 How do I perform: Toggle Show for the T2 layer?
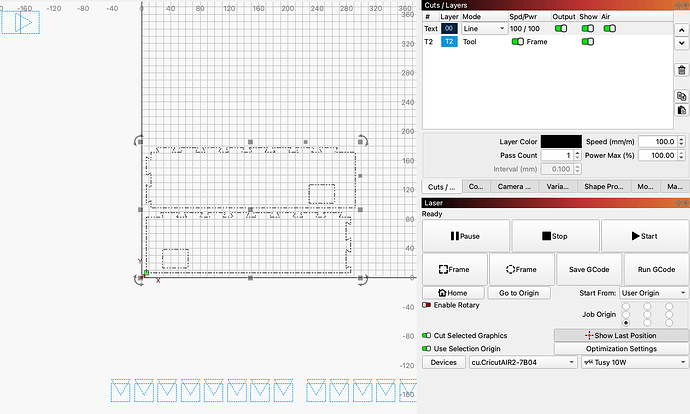[x=587, y=41]
